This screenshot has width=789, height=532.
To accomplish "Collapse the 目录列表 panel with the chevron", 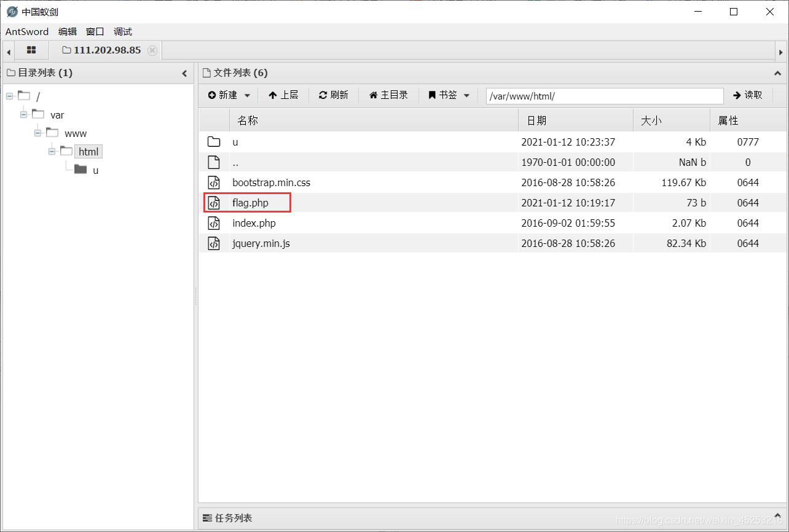I will pyautogui.click(x=184, y=73).
